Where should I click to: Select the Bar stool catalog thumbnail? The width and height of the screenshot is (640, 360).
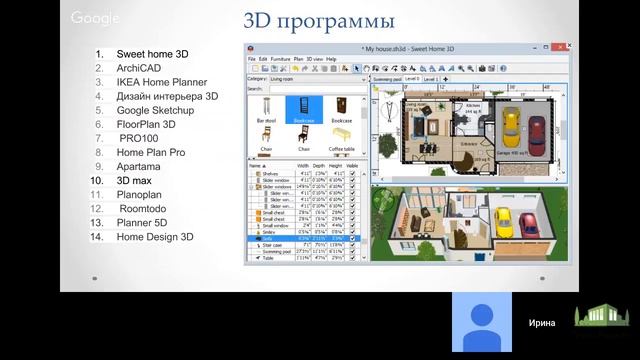pyautogui.click(x=267, y=110)
